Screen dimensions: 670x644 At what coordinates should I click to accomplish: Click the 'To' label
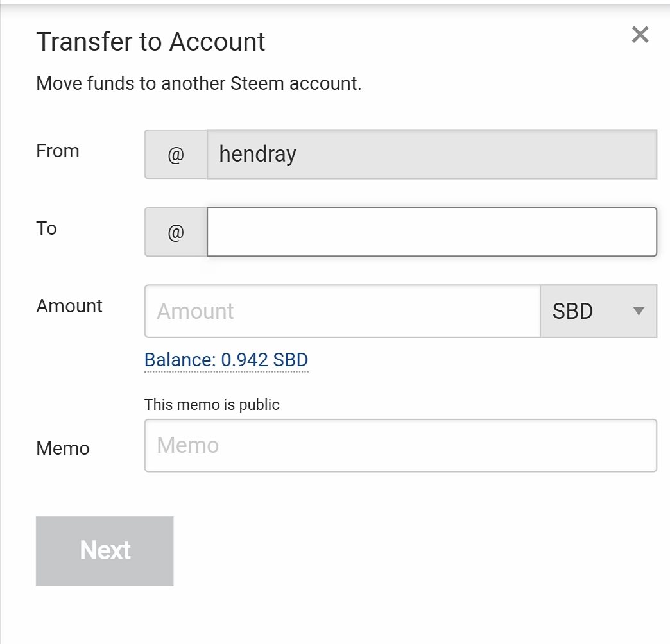point(47,228)
